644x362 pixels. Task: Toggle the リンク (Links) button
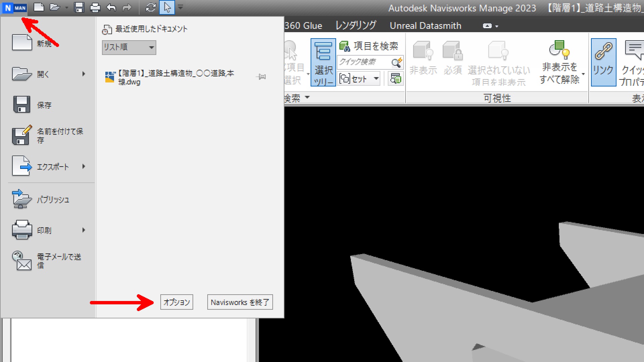(x=603, y=62)
